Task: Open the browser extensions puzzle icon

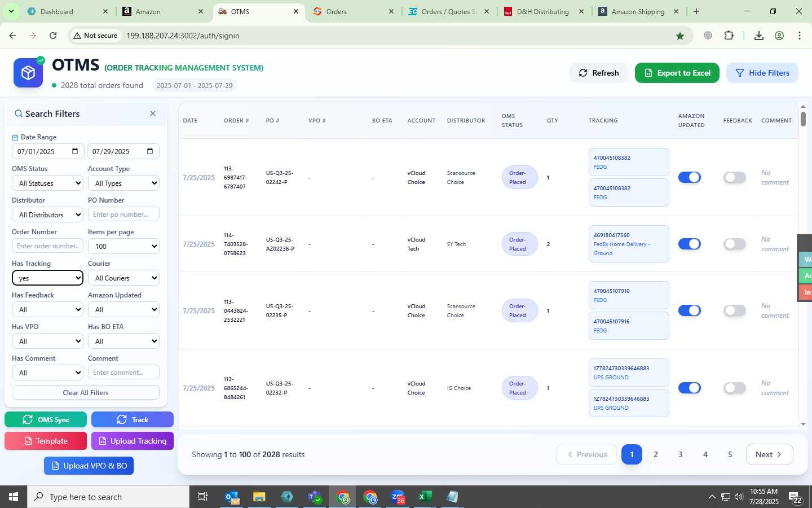Action: (729, 36)
